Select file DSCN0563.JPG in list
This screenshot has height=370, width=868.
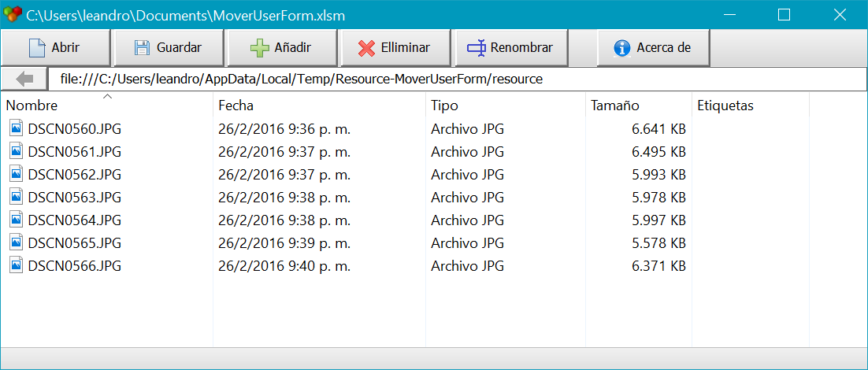pos(75,198)
